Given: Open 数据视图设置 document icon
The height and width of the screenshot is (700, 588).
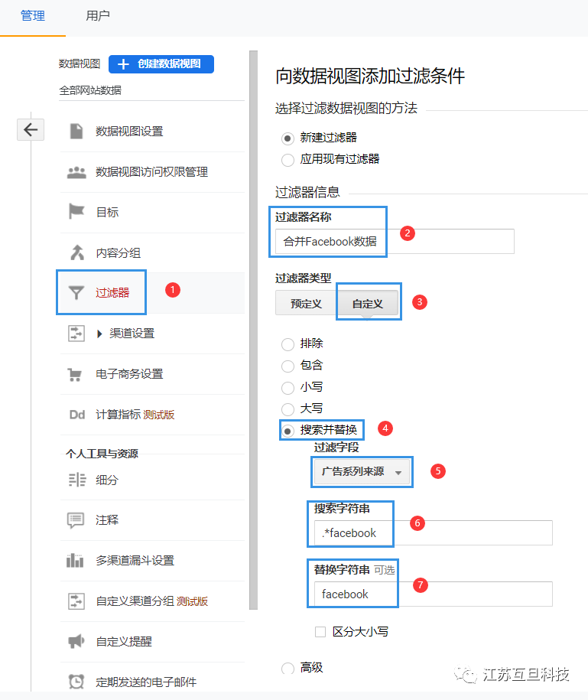Looking at the screenshot, I should 76,131.
